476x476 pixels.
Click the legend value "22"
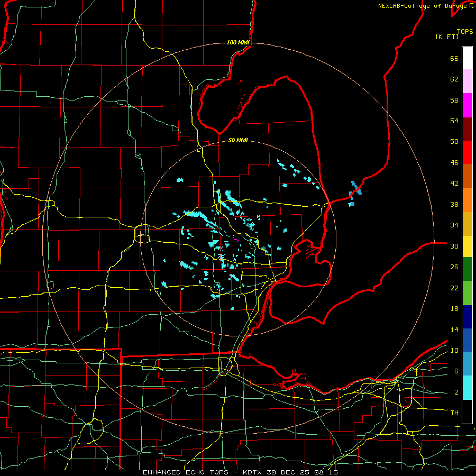tap(454, 288)
